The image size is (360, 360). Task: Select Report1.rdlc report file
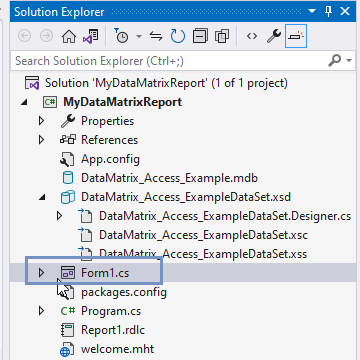[x=113, y=330]
